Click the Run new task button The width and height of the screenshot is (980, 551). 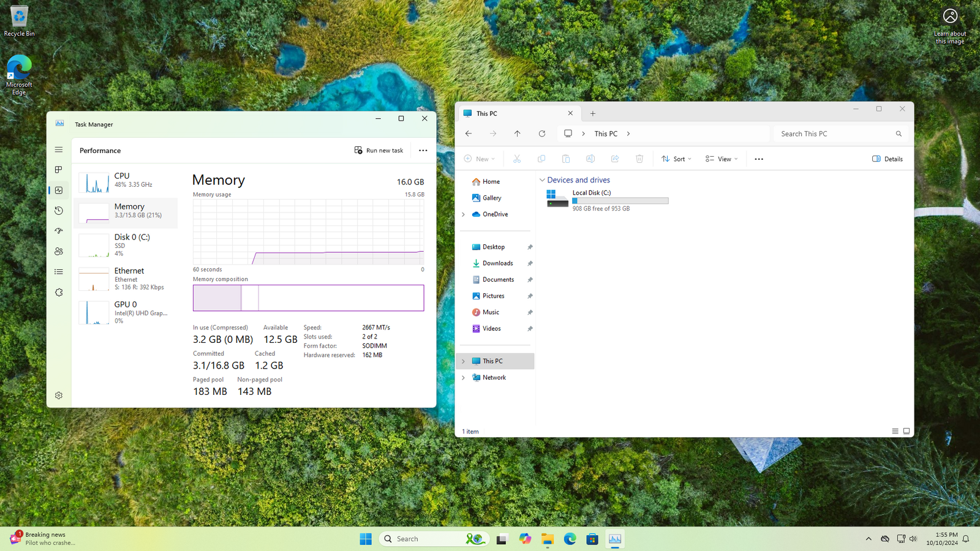(379, 150)
